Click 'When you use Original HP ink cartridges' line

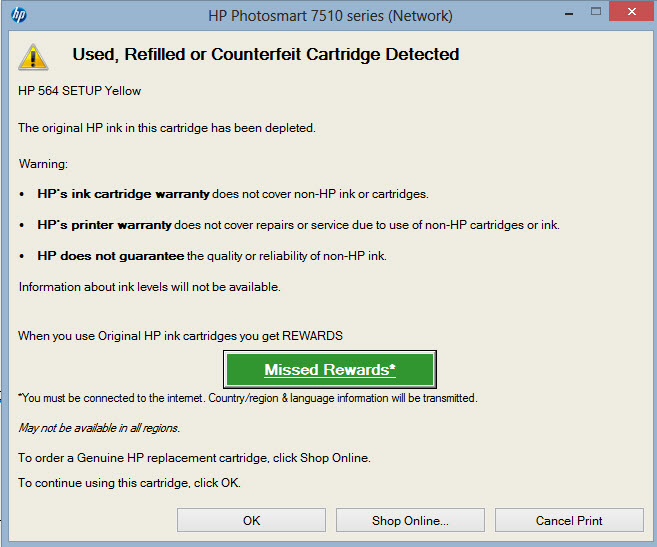[x=180, y=336]
